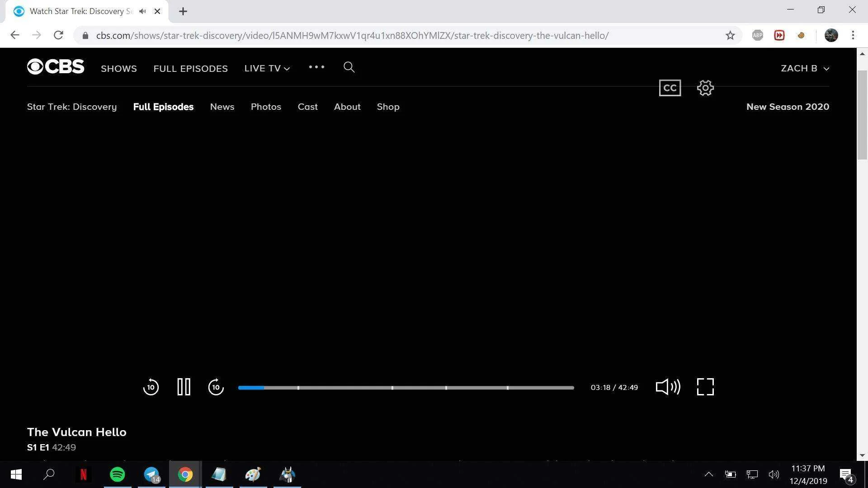Open the Photos tab
Viewport: 868px width, 488px height.
266,107
